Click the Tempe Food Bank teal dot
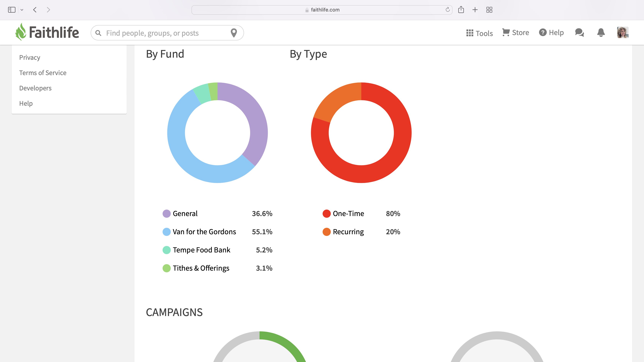 (167, 250)
